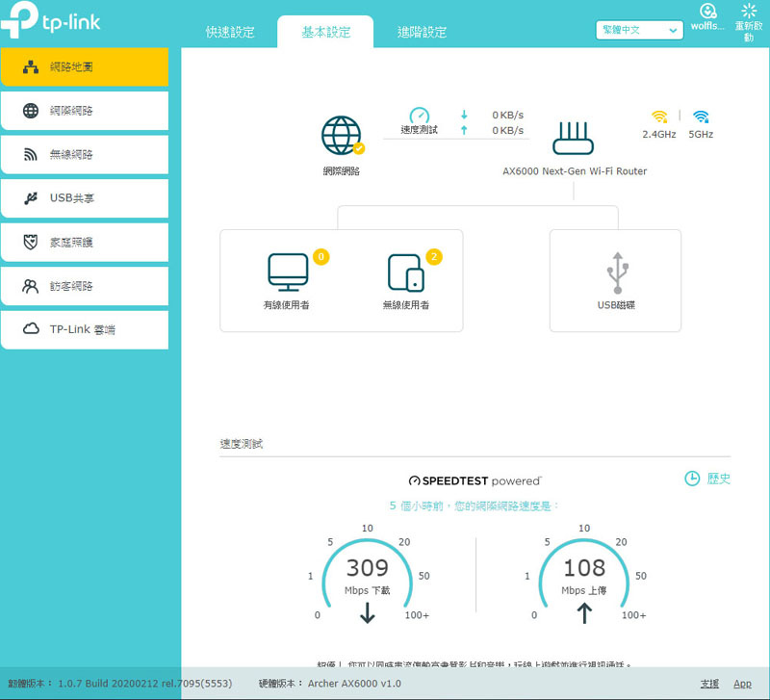Switch to the 基本設定 tab
This screenshot has height=700, width=770.
(x=325, y=32)
